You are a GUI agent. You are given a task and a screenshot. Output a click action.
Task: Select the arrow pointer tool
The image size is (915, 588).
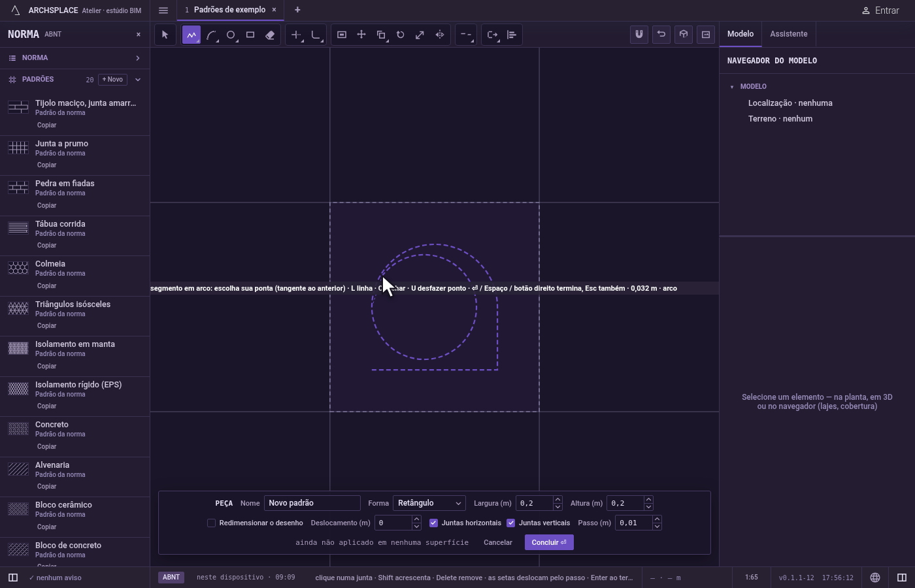(x=165, y=35)
